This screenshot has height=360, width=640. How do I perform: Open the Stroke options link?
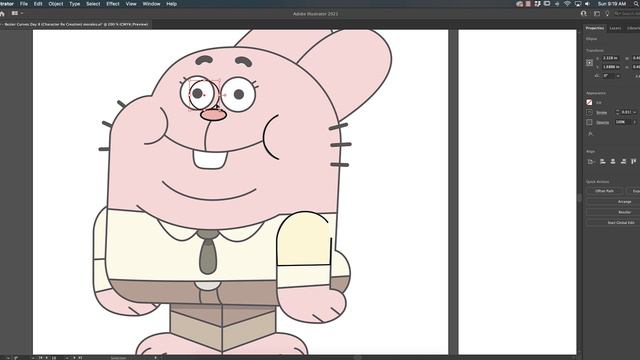[x=602, y=113]
